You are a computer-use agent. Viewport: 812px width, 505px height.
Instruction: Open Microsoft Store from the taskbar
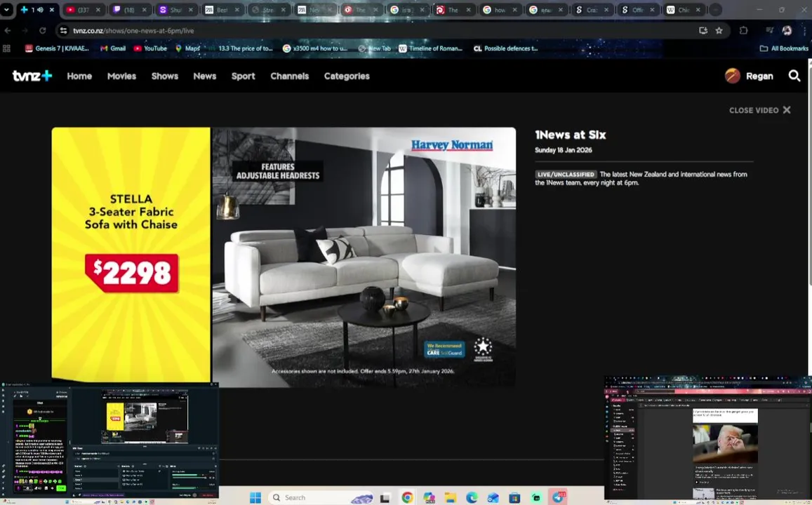pyautogui.click(x=514, y=498)
